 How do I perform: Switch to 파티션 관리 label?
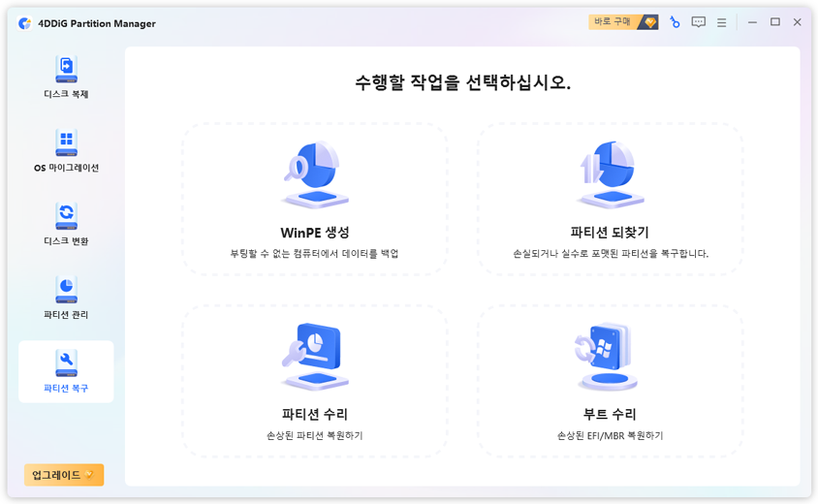coord(66,315)
